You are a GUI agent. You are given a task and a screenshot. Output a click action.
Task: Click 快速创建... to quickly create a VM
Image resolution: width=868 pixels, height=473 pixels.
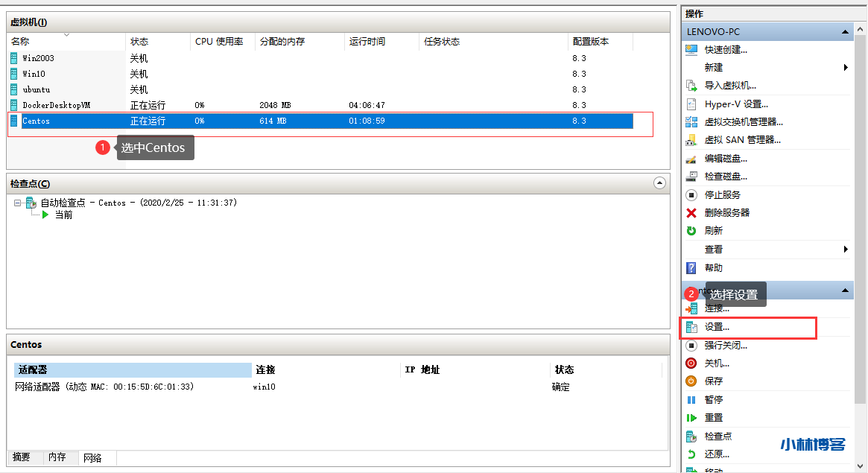724,49
